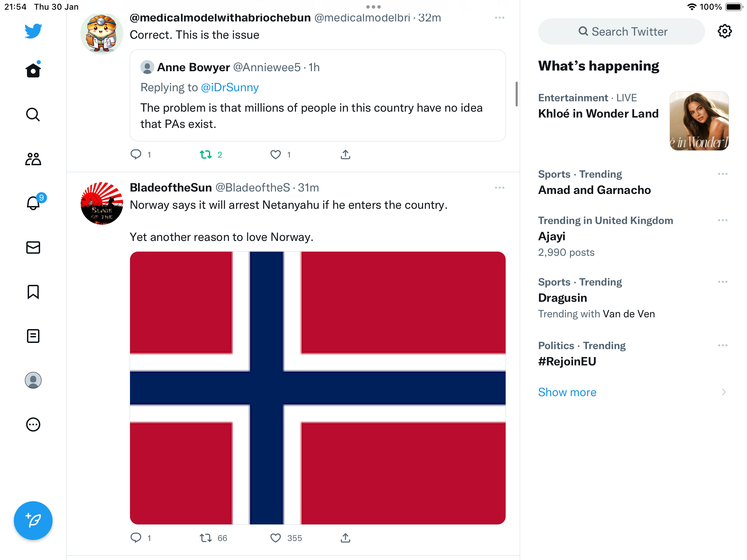Open the Notifications bell with badge
Viewport: 747px width, 560px height.
point(34,202)
